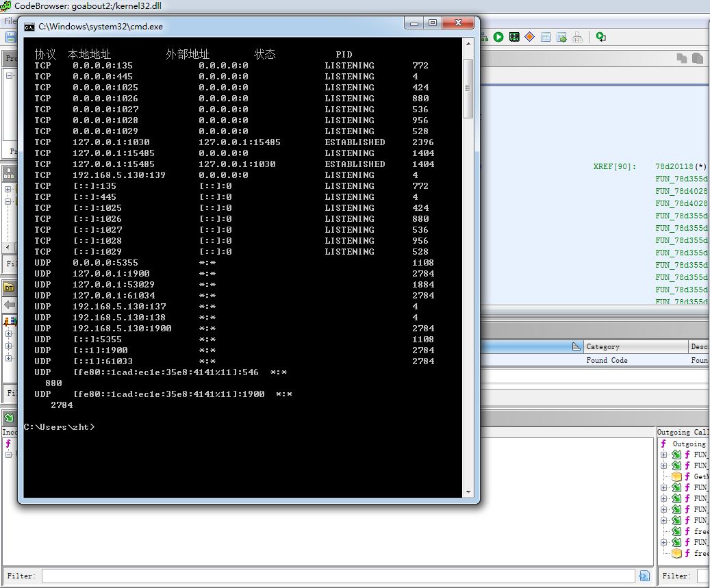Viewport: 710px width, 588px height.
Task: Click the bookshelf archive icon in Data Types
Action: [x=10, y=322]
